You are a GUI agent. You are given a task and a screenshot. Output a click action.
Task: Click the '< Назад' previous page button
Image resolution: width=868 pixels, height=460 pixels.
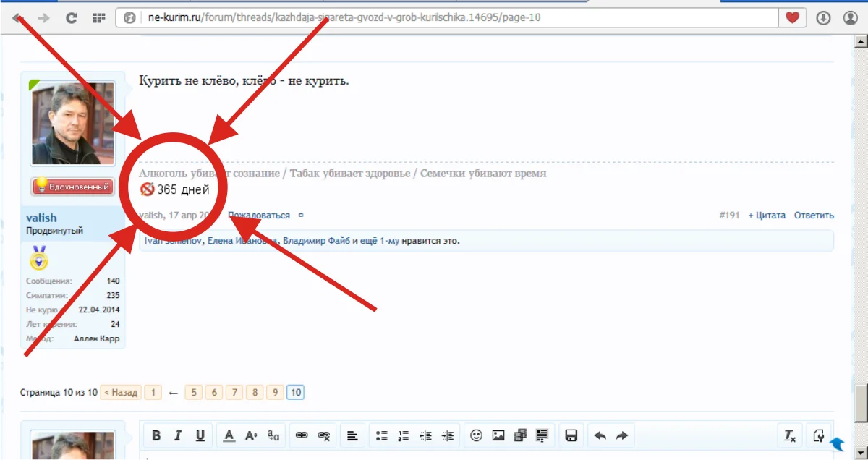119,393
